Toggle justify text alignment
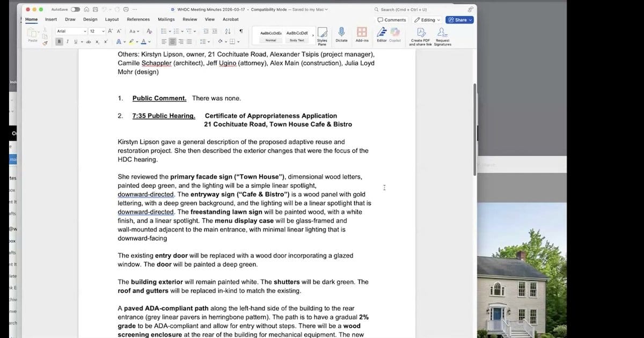The height and width of the screenshot is (338, 644). tap(189, 42)
